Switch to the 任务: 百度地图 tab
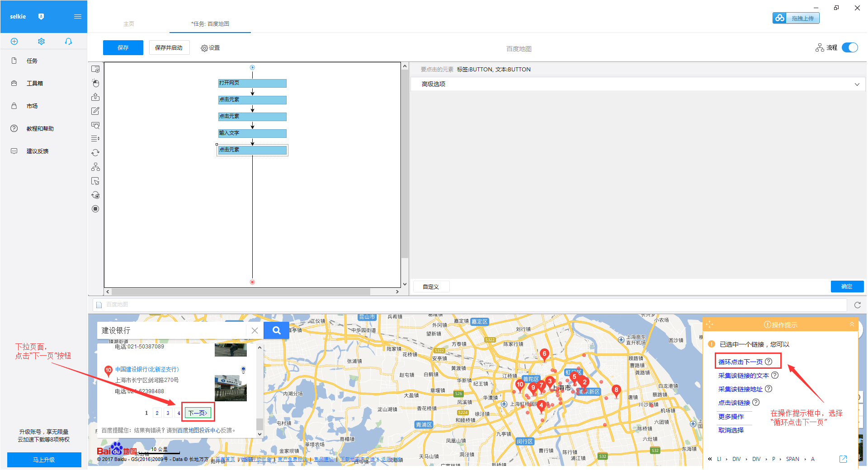The image size is (868, 470). (x=210, y=24)
